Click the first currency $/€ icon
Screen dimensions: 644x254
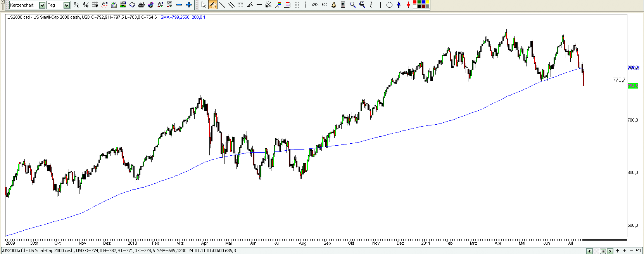tap(76, 5)
